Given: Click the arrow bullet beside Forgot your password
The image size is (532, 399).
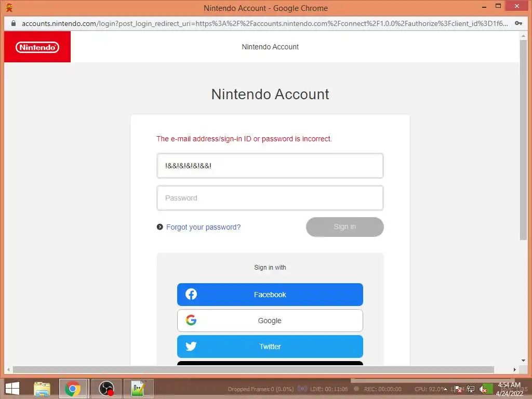Looking at the screenshot, I should (x=160, y=227).
